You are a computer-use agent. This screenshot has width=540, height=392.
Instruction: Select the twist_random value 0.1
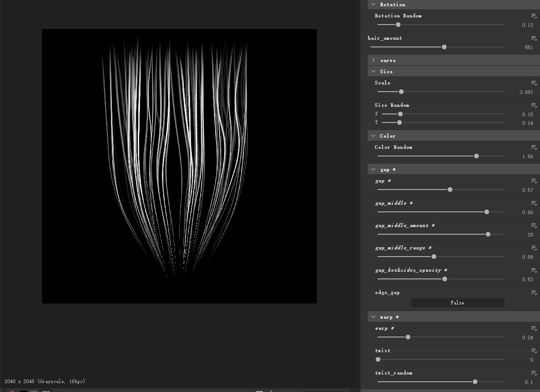pyautogui.click(x=529, y=382)
